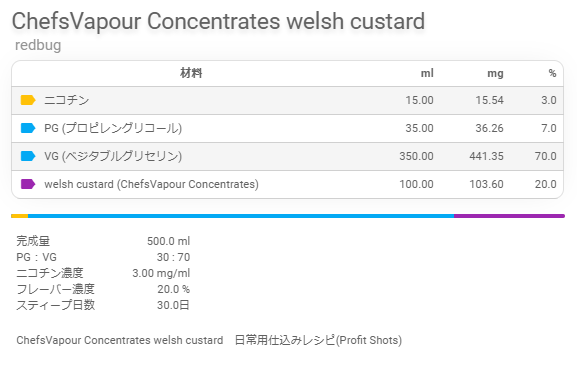This screenshot has height=374, width=577.
Task: Click the 500.0 ml total amount value
Action: (169, 241)
